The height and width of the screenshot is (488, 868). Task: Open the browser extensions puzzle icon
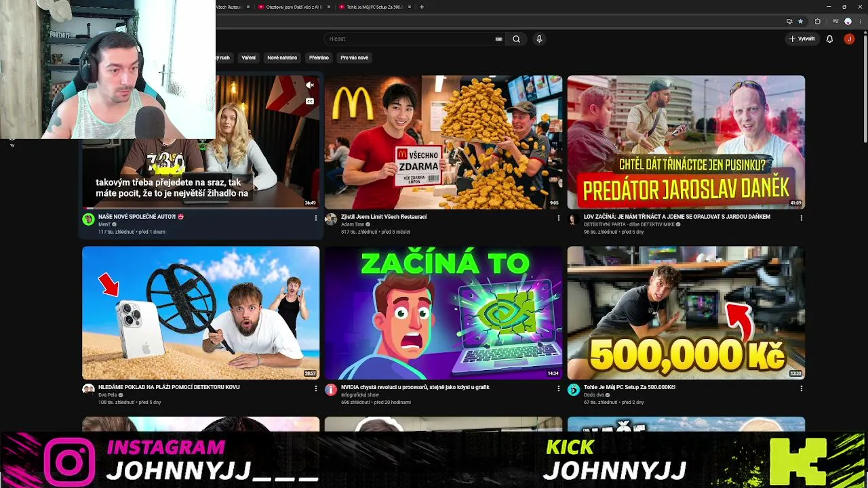pos(817,21)
